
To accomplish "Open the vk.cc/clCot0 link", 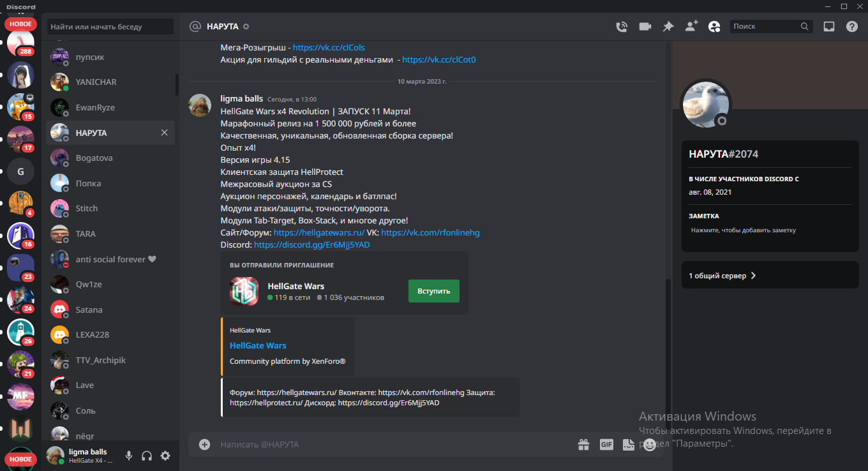I will [439, 60].
